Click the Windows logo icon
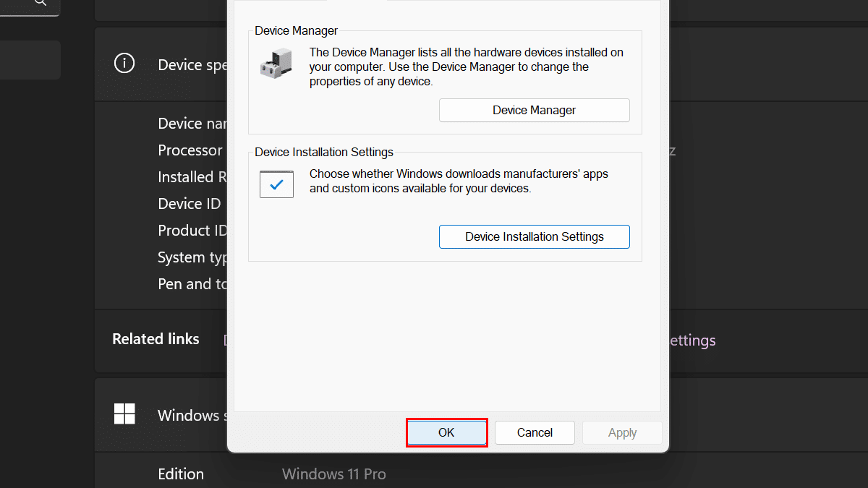 (x=124, y=414)
